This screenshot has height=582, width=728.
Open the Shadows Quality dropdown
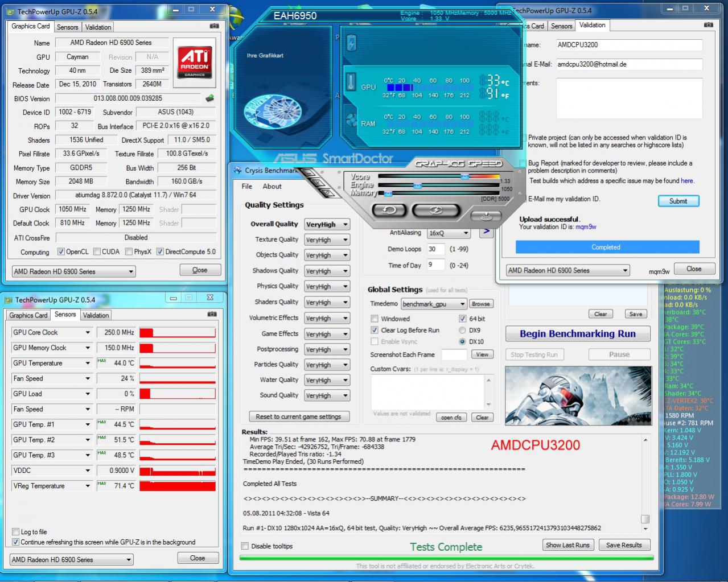[x=327, y=271]
